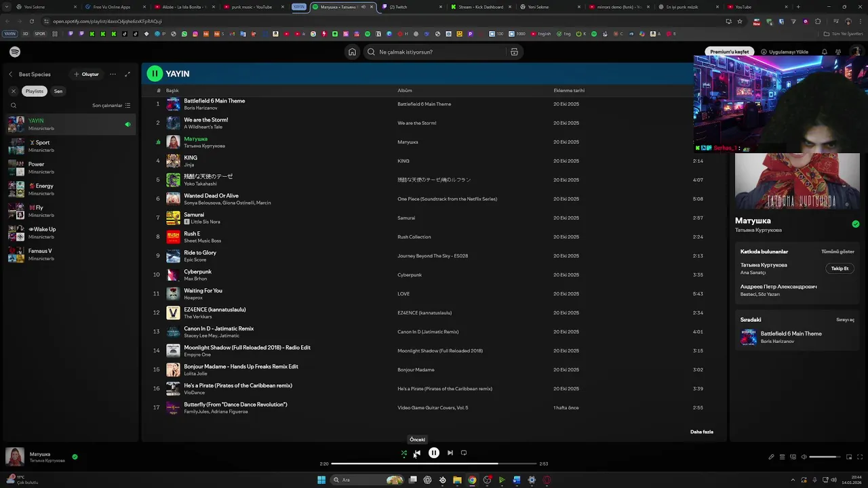Open album 'Journey Beyond The Sky - ES028'
The width and height of the screenshot is (868, 488).
433,256
